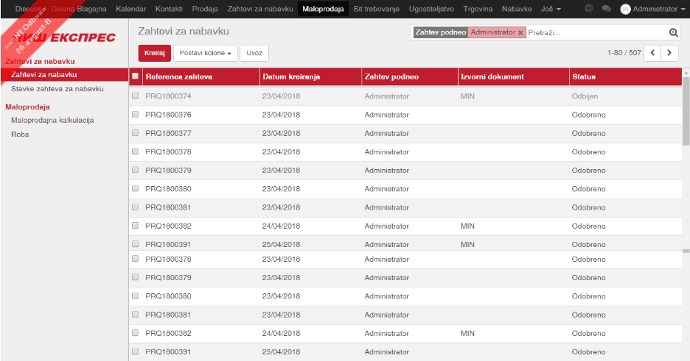Click the MIN cell in row PRQ1800374
The image size is (690, 361).
tap(467, 96)
